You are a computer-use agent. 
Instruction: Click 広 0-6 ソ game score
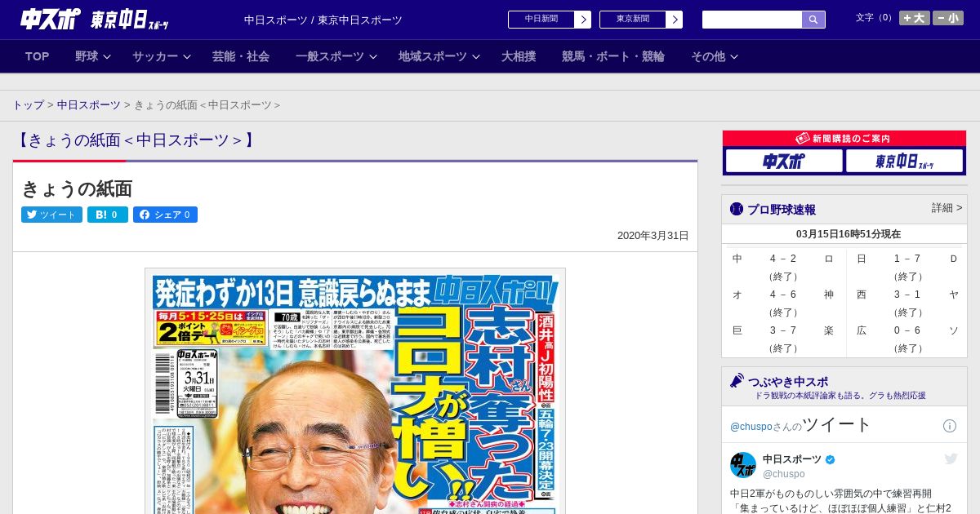point(906,339)
